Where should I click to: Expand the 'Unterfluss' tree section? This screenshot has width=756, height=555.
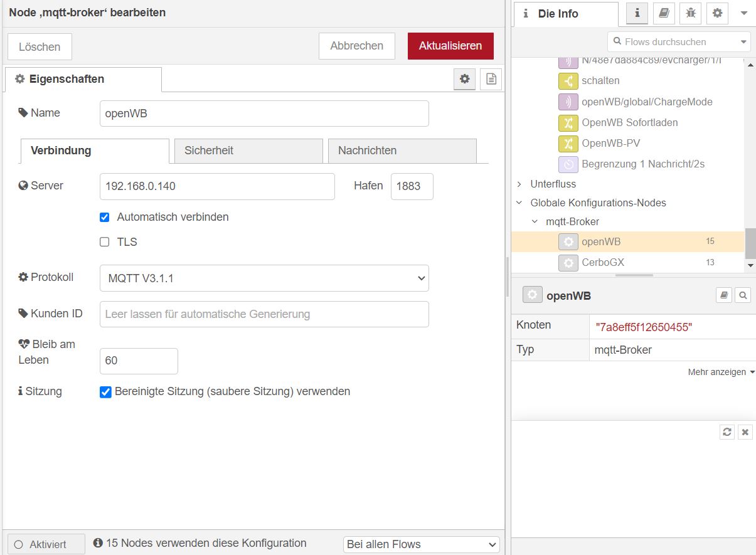pos(519,184)
